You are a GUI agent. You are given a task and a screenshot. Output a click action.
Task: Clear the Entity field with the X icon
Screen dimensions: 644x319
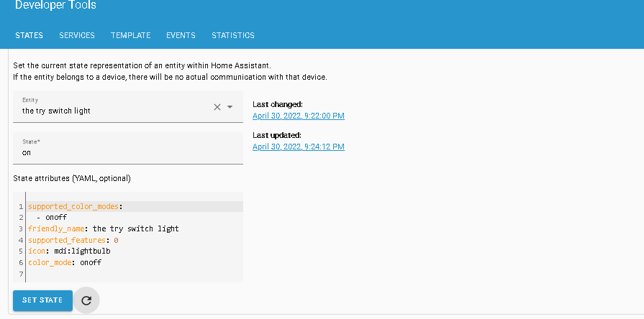pos(217,107)
